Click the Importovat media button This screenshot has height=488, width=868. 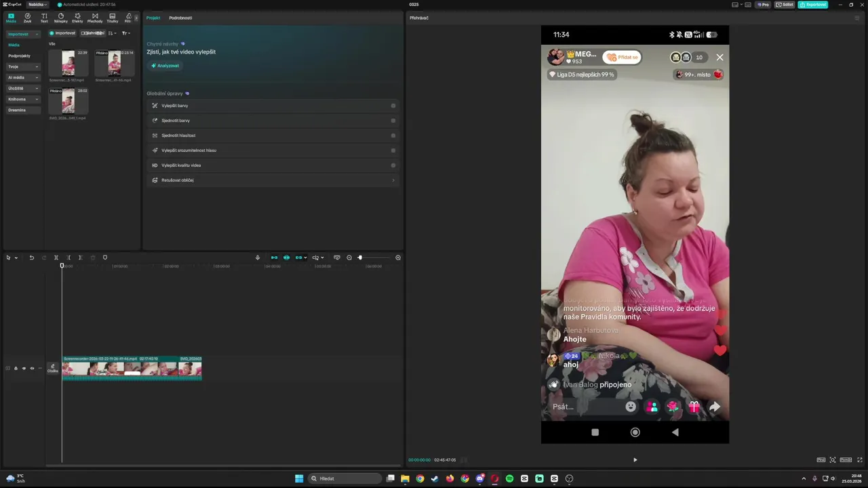tap(62, 33)
